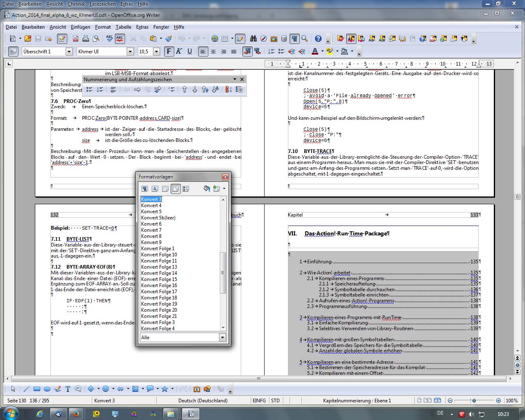The width and height of the screenshot is (525, 420).
Task: Open document via folder icon in toolbar
Action: pos(28,39)
